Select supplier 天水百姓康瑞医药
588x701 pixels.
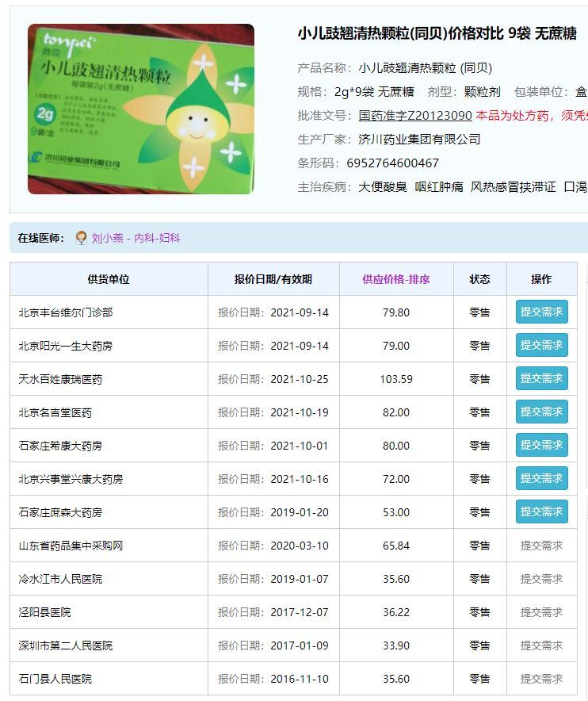tap(60, 379)
